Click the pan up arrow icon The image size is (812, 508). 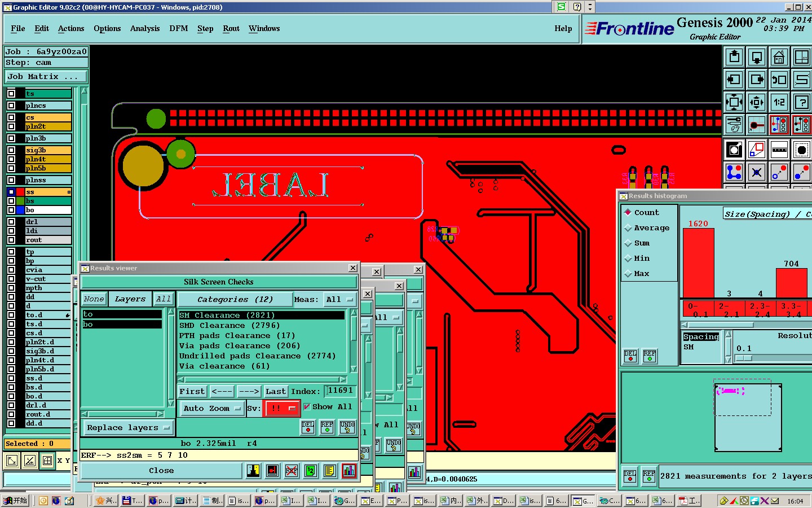click(734, 57)
